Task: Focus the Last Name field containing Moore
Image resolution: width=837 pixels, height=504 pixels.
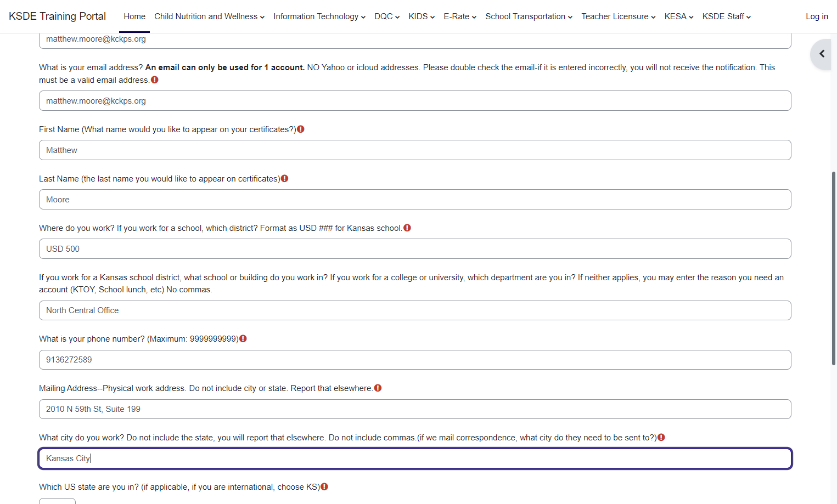Action: [x=415, y=200]
